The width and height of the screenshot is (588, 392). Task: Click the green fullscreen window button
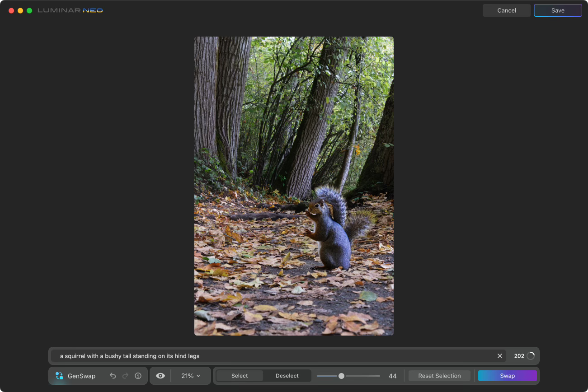point(29,10)
